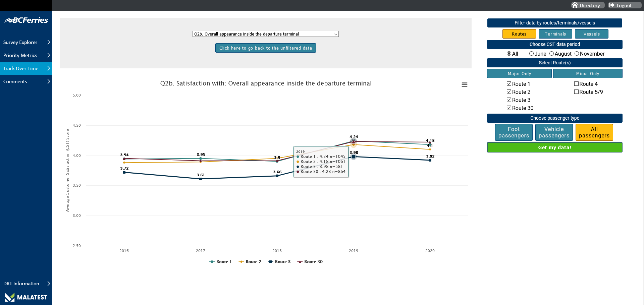644x305 pixels.
Task: Open the chart hamburger context menu
Action: click(464, 85)
